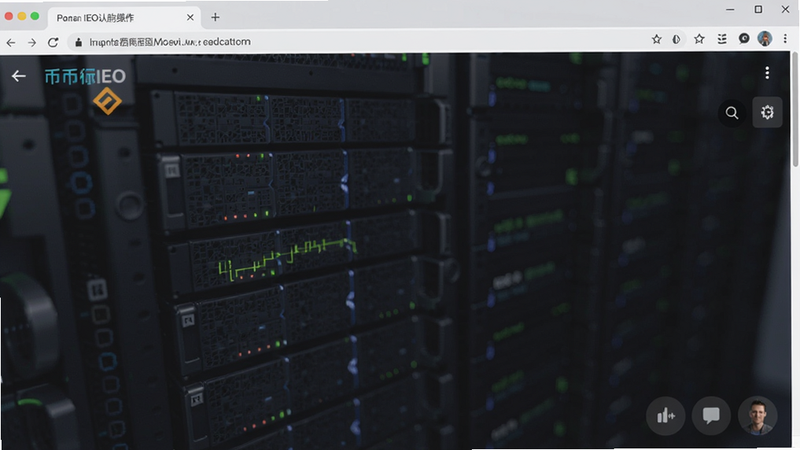Open a new tab with plus button
The height and width of the screenshot is (450, 800).
pyautogui.click(x=215, y=17)
